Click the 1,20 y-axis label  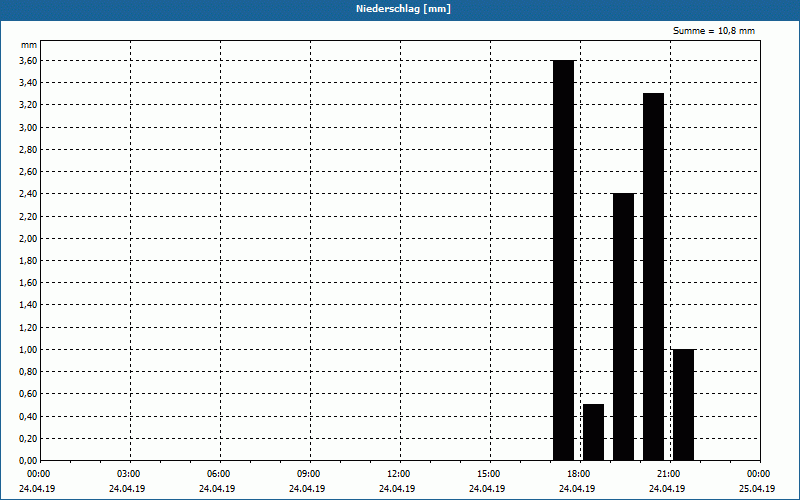pyautogui.click(x=28, y=328)
